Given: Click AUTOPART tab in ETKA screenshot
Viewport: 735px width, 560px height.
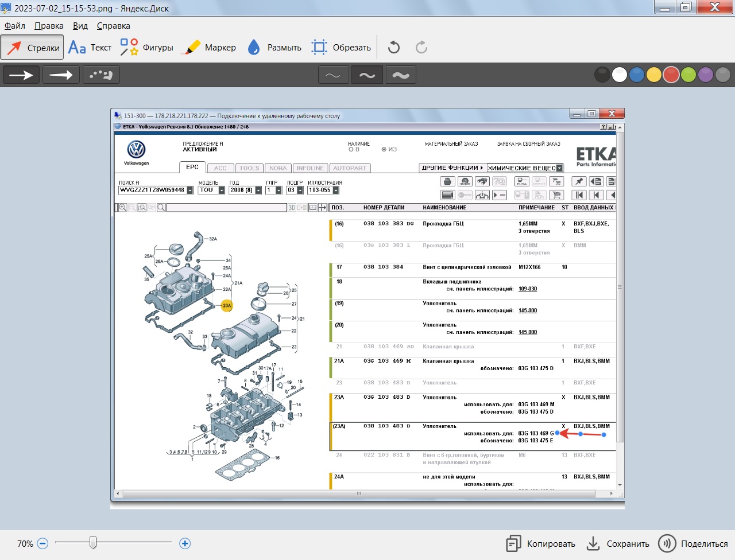Looking at the screenshot, I should pos(350,168).
